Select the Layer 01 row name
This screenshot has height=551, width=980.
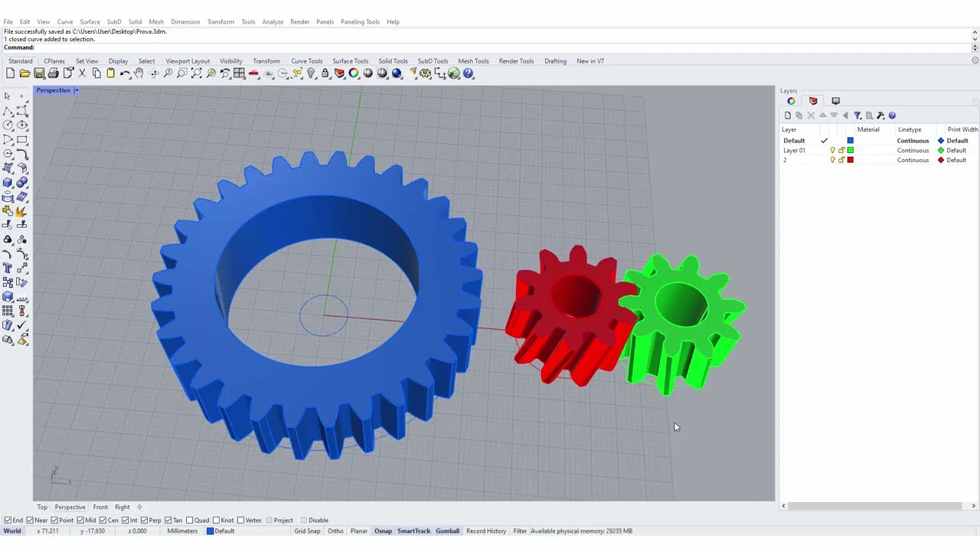point(794,151)
